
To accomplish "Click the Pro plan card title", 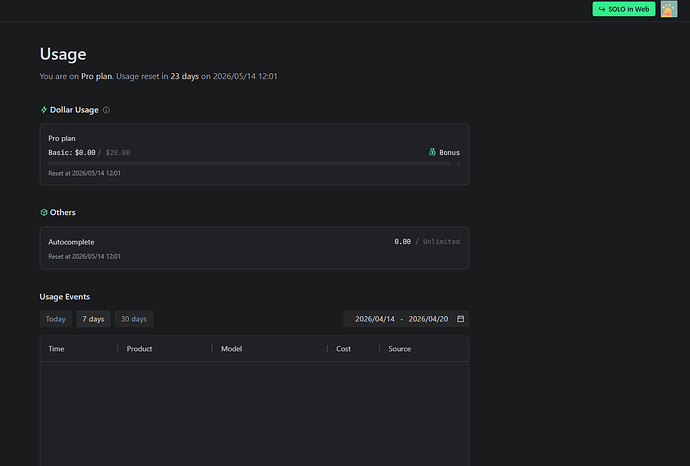I will (x=62, y=138).
